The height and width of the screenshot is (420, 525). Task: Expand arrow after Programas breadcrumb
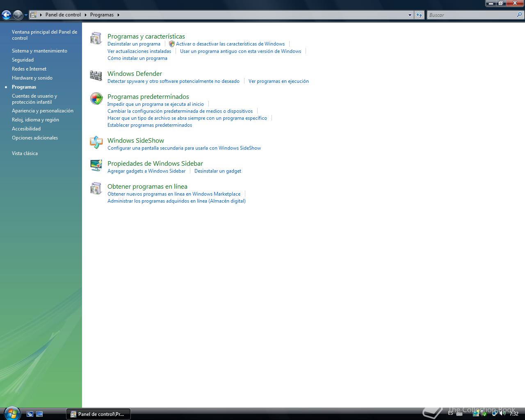(x=118, y=15)
